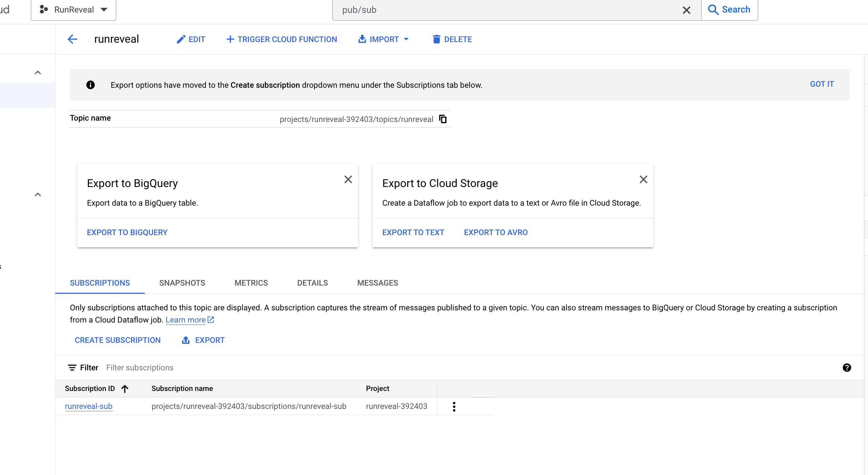Viewport: 868px width, 475px height.
Task: Click the pencil EDIT button
Action: point(191,39)
